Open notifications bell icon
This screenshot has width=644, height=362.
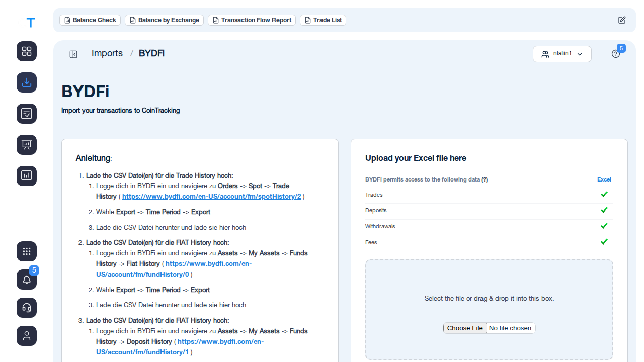(27, 280)
